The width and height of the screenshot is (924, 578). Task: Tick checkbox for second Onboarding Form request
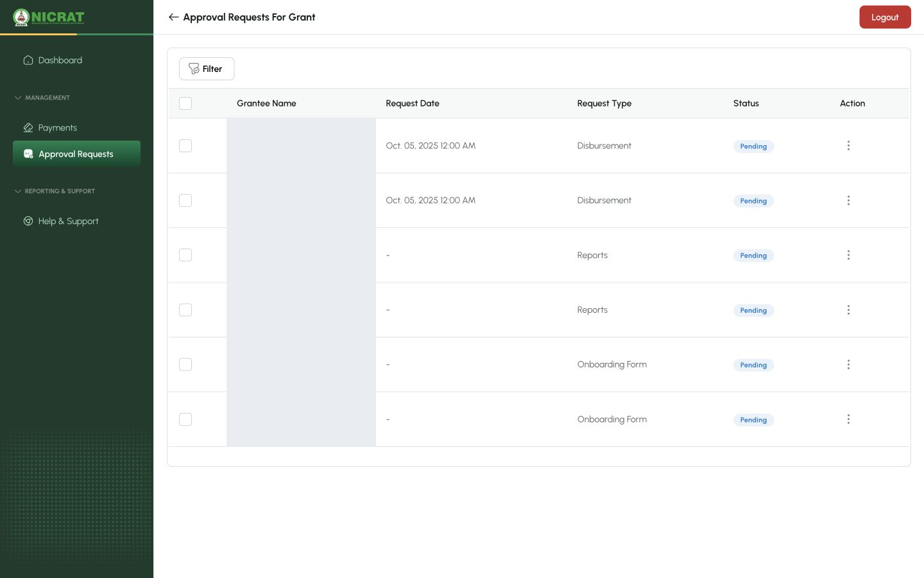pos(185,419)
